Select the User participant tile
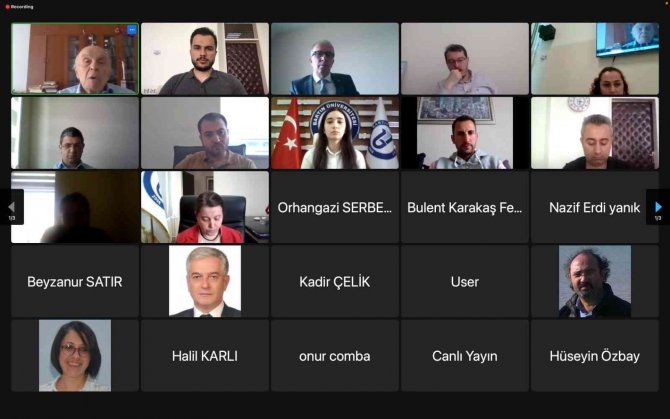The height and width of the screenshot is (419, 670). [464, 281]
